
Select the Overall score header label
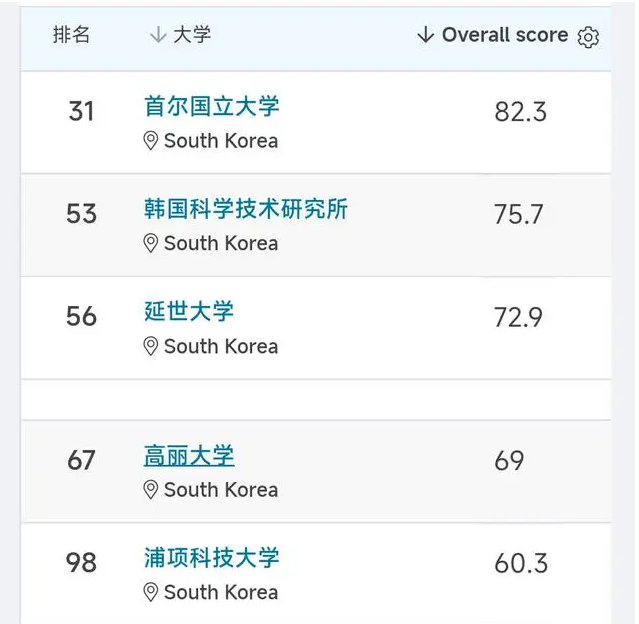coord(505,35)
